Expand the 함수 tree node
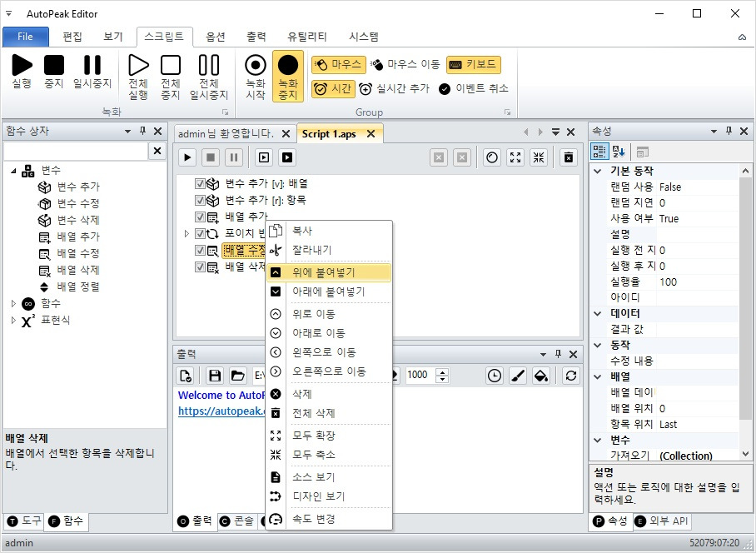The width and height of the screenshot is (756, 553). 13,303
